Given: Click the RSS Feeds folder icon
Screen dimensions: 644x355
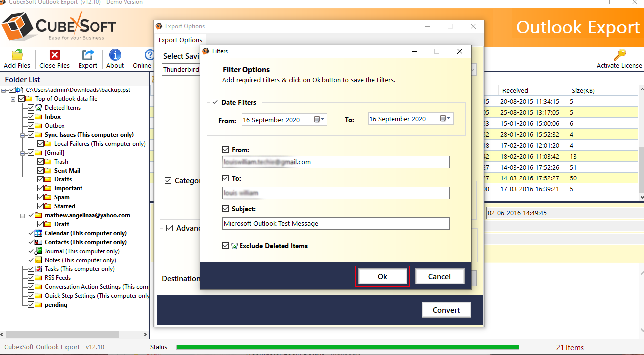Looking at the screenshot, I should (39, 278).
